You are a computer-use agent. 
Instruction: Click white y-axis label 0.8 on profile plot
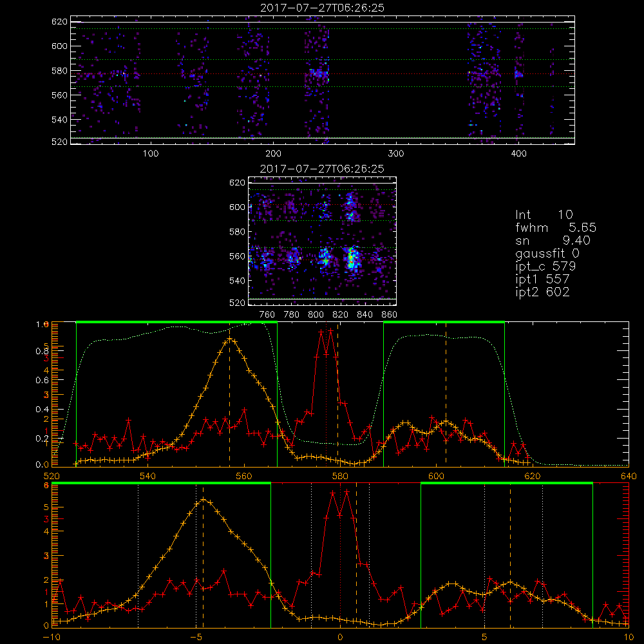42,351
